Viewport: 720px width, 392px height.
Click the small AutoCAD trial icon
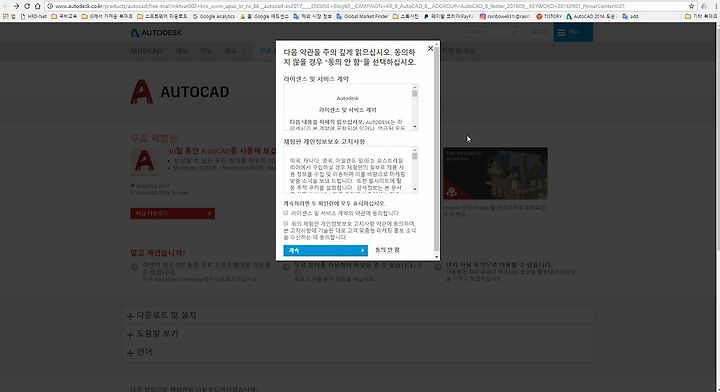(x=144, y=162)
